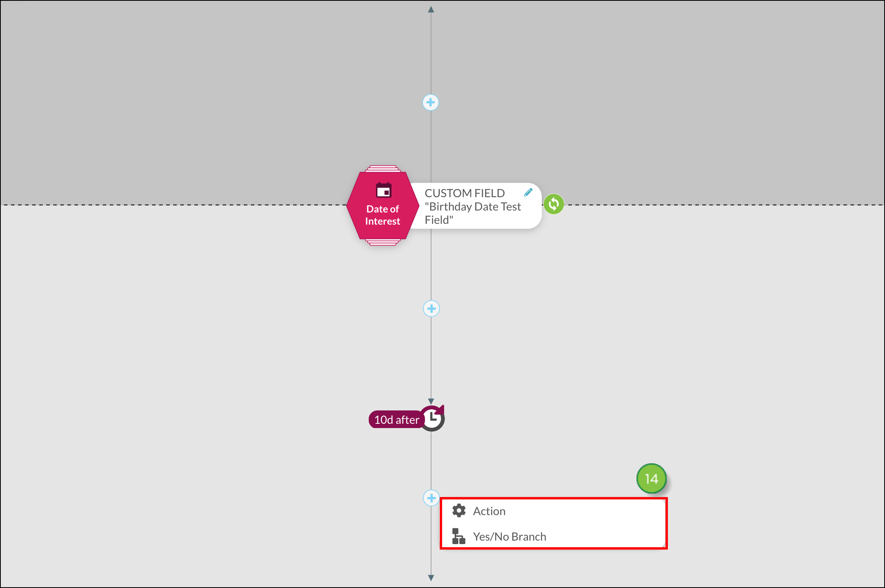Select the flowchart icon beside Yes/No Branch

(459, 536)
